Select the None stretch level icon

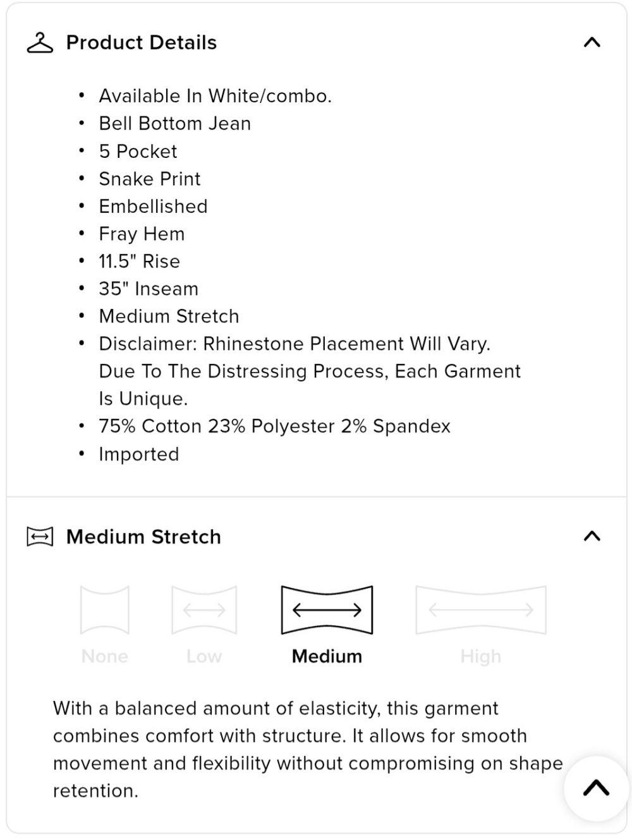pyautogui.click(x=105, y=609)
